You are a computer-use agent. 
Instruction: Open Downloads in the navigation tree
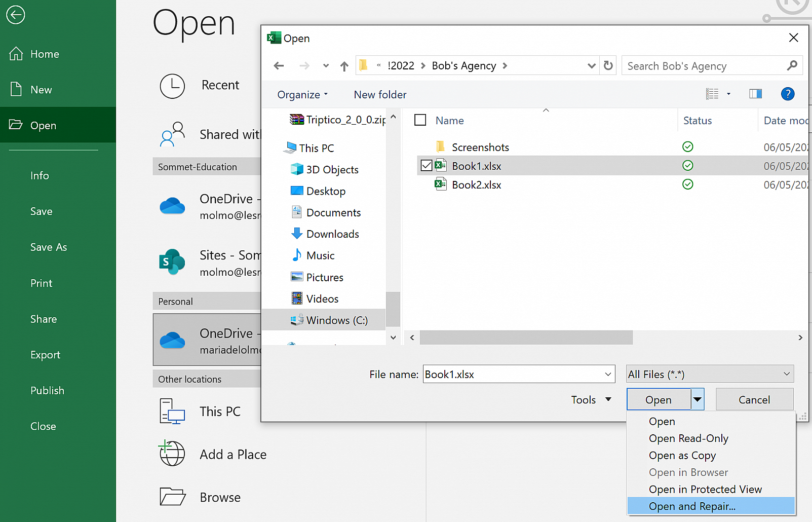tap(325, 234)
